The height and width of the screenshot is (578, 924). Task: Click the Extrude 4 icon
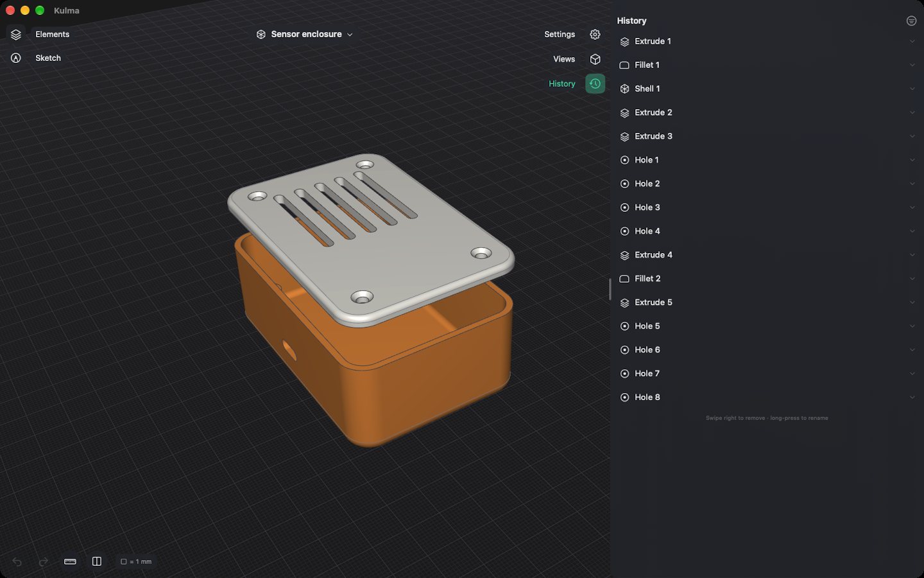coord(624,256)
